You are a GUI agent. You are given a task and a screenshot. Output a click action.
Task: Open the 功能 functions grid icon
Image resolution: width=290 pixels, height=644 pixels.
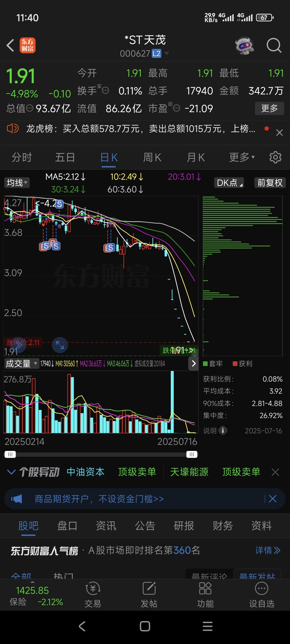pos(205,595)
